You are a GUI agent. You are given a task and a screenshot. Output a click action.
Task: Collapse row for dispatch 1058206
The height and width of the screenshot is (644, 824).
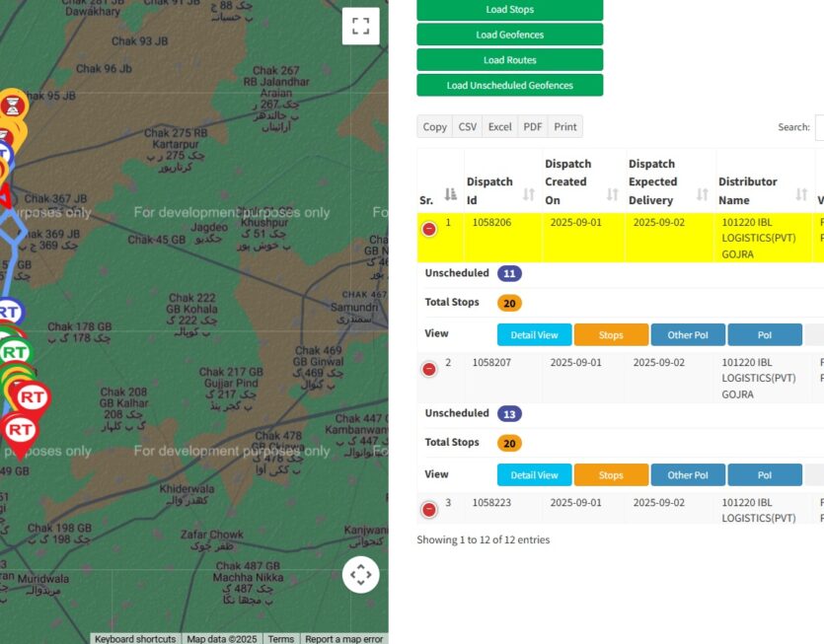(x=429, y=229)
